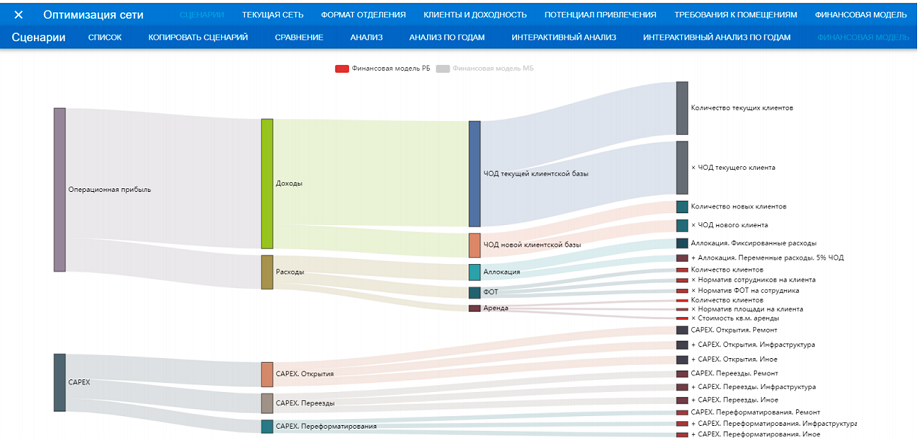The height and width of the screenshot is (438, 920).
Task: Click × ЧОД текущего клиента node
Action: pos(682,167)
